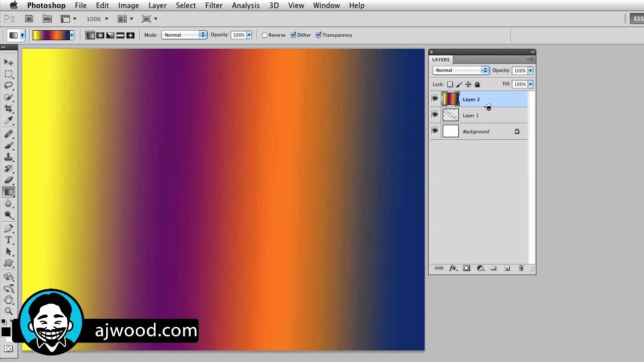This screenshot has width=644, height=362.
Task: Uncheck the Dither checkbox
Action: pyautogui.click(x=293, y=35)
